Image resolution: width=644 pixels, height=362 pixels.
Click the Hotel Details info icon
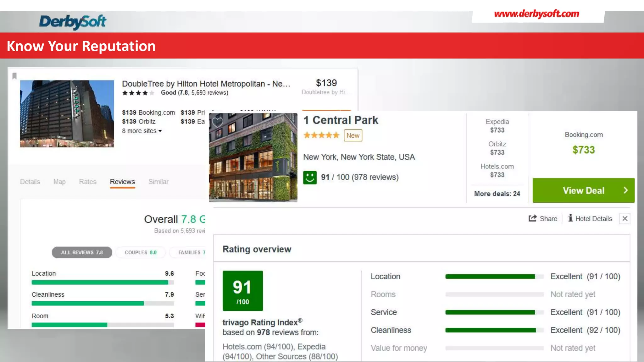point(570,218)
